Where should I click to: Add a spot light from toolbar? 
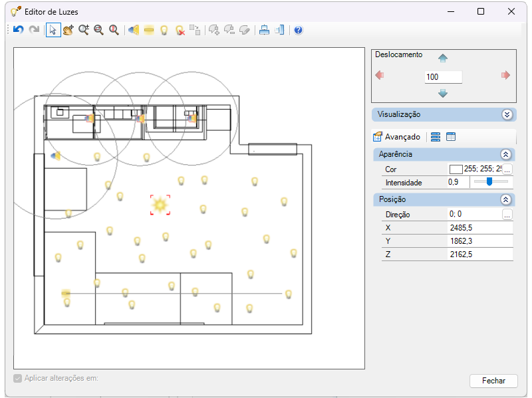point(134,30)
